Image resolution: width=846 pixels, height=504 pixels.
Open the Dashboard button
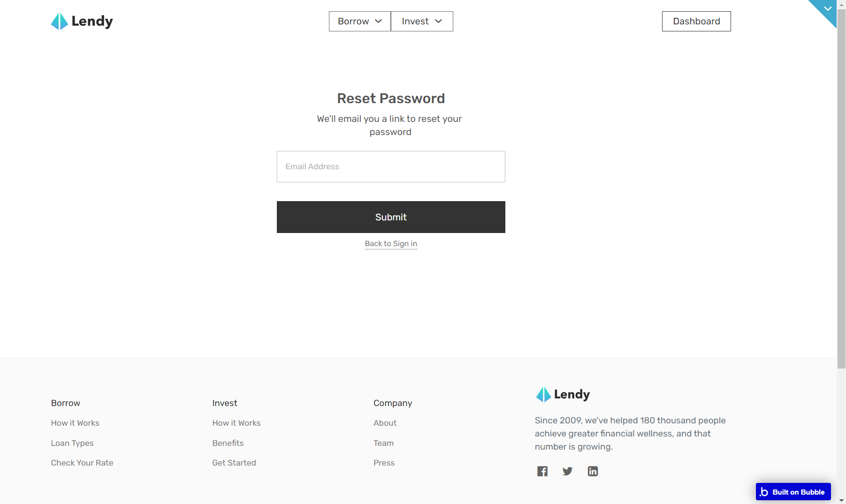click(696, 21)
